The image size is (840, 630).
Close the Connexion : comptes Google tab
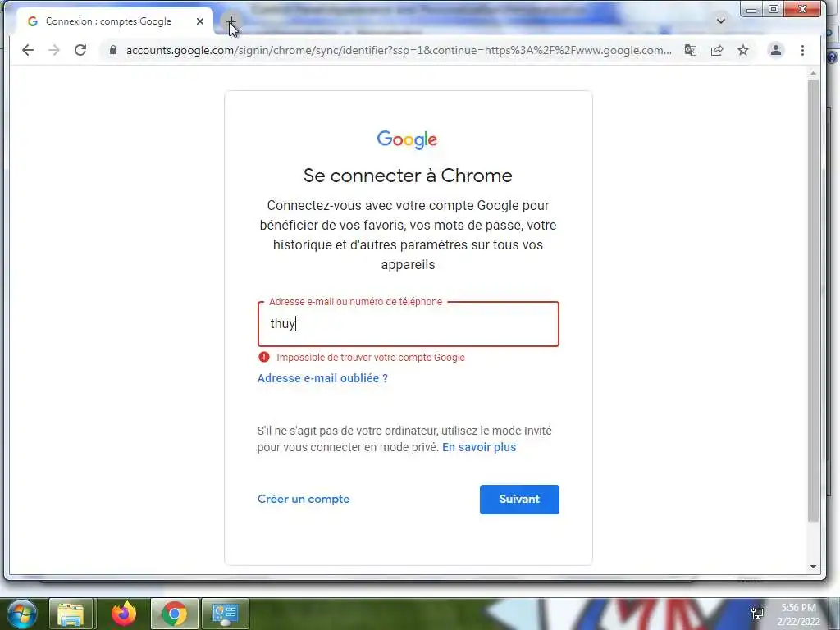[x=200, y=21]
